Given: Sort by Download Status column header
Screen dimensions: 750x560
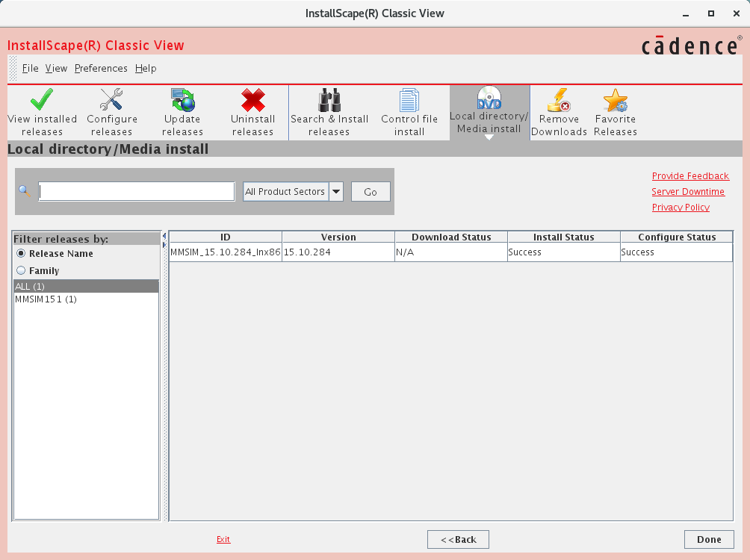Looking at the screenshot, I should (x=451, y=237).
